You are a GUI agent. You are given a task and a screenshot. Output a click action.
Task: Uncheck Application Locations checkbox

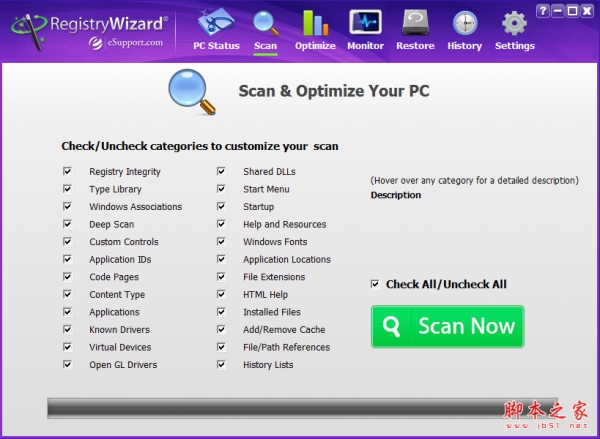[222, 259]
